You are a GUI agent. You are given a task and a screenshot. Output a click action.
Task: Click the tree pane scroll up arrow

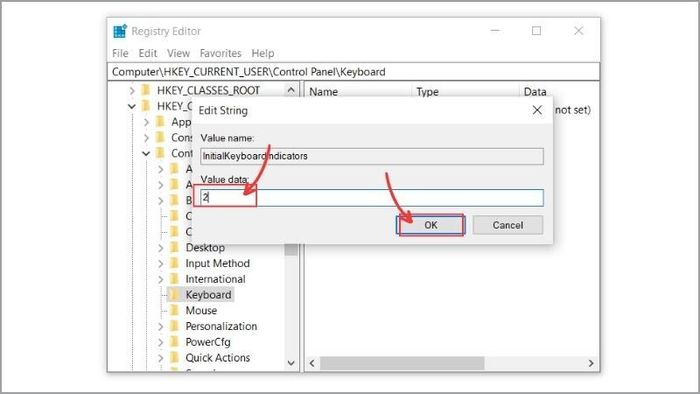click(291, 90)
